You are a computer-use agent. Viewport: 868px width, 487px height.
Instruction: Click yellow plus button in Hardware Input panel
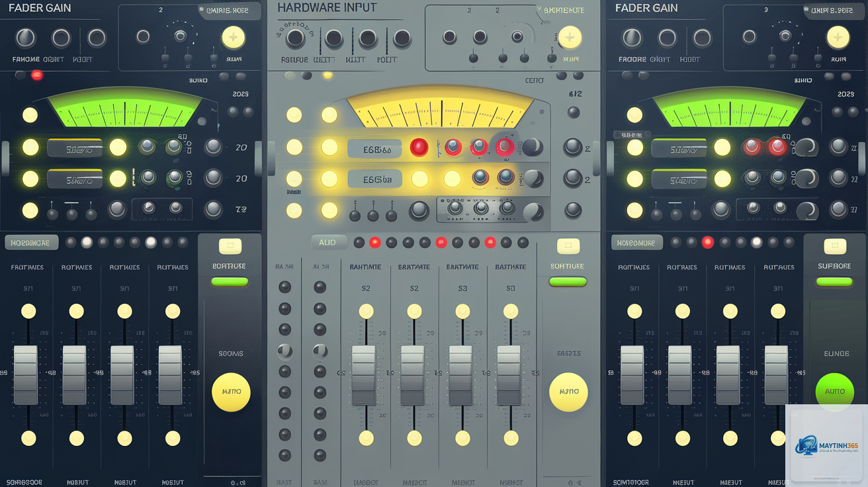[x=570, y=38]
